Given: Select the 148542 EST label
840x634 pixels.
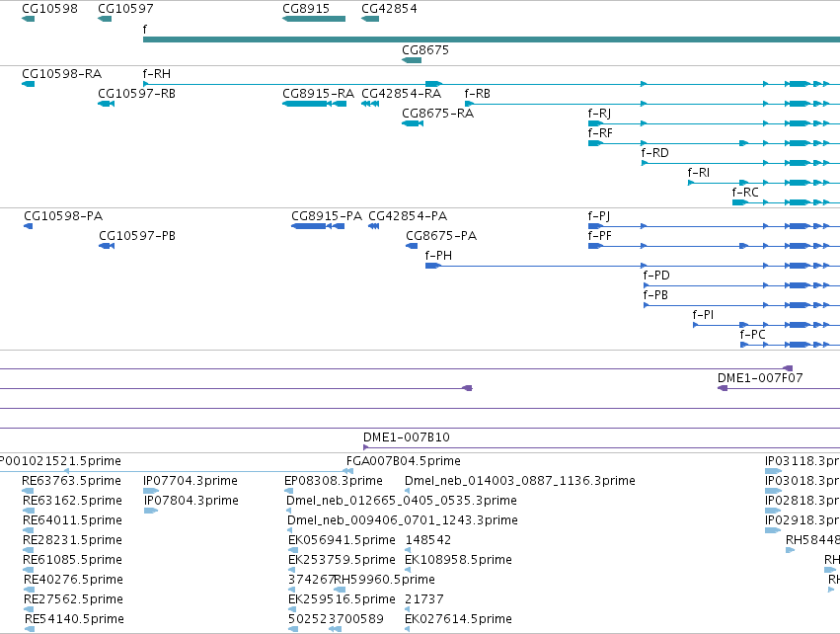Looking at the screenshot, I should 428,540.
